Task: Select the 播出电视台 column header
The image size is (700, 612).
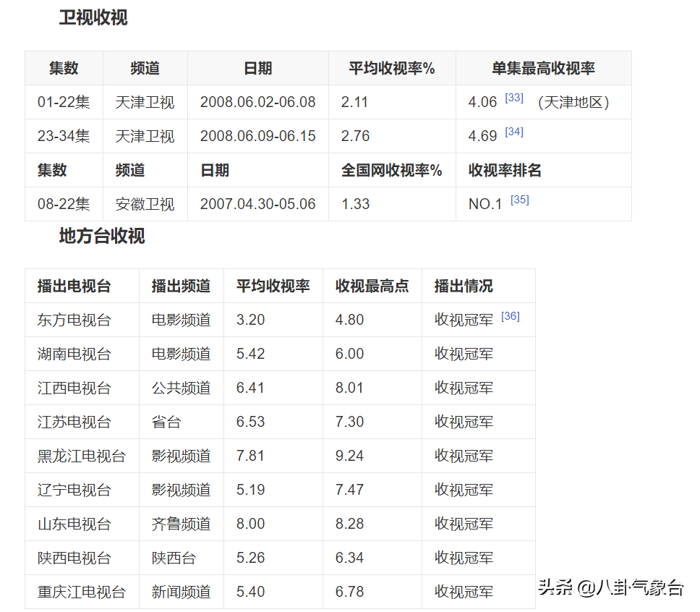Action: tap(74, 286)
